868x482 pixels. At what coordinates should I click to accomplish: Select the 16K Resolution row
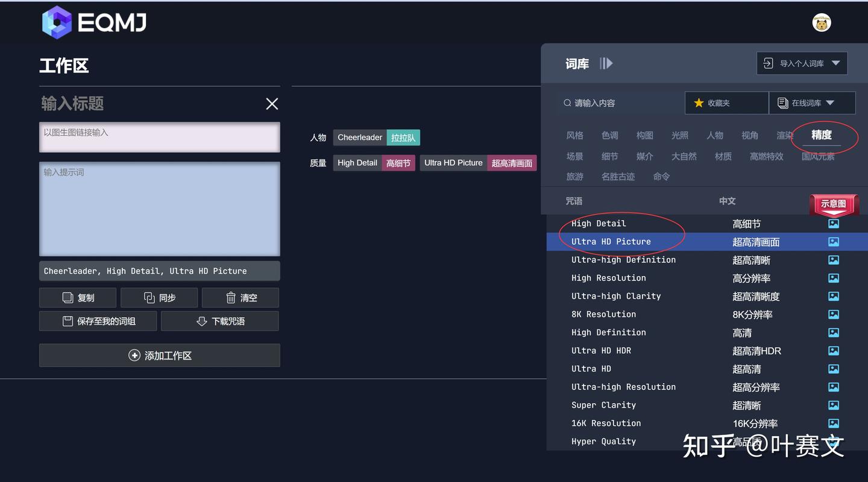pyautogui.click(x=707, y=423)
